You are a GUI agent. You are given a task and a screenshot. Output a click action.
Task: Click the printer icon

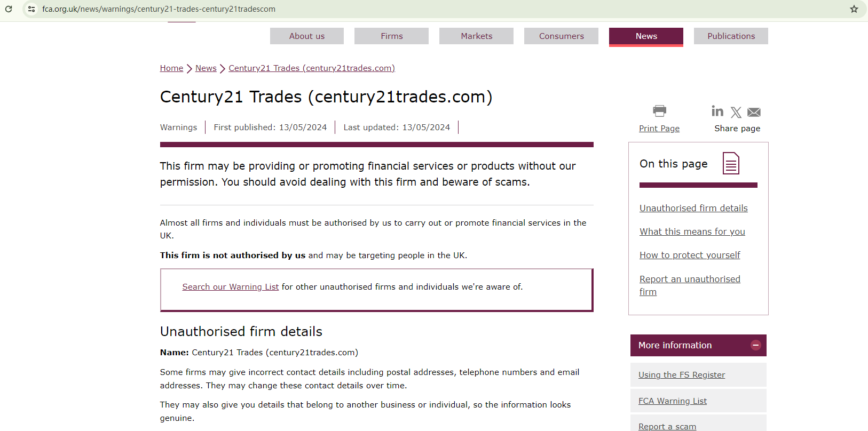tap(659, 111)
